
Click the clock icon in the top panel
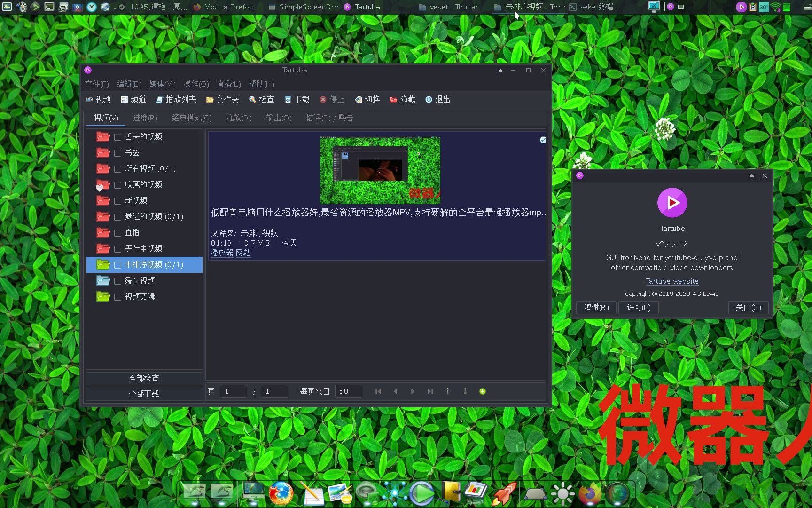[x=92, y=7]
